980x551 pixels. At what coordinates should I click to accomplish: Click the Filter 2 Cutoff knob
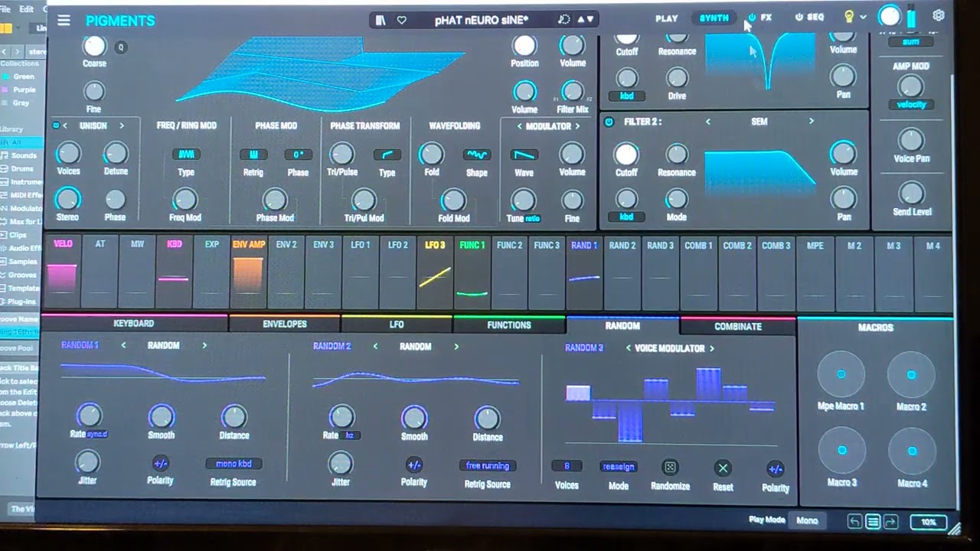(626, 154)
